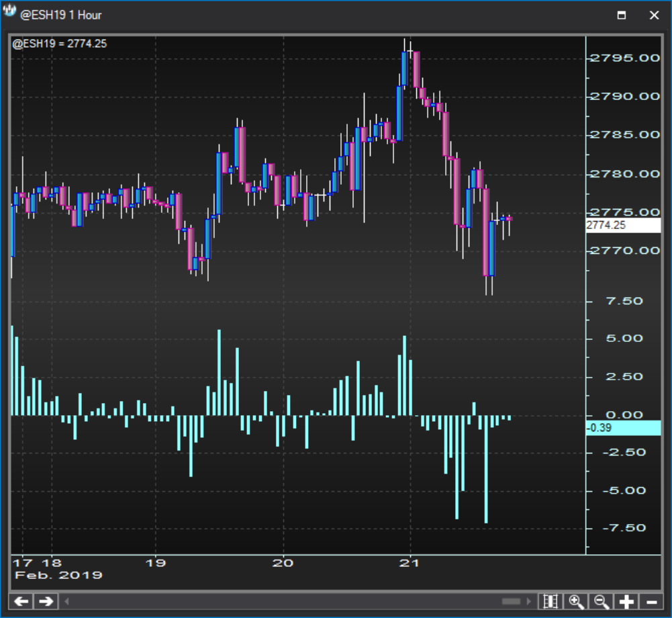672x618 pixels.
Task: Zoom out with the magnifier minus icon
Action: point(601,601)
